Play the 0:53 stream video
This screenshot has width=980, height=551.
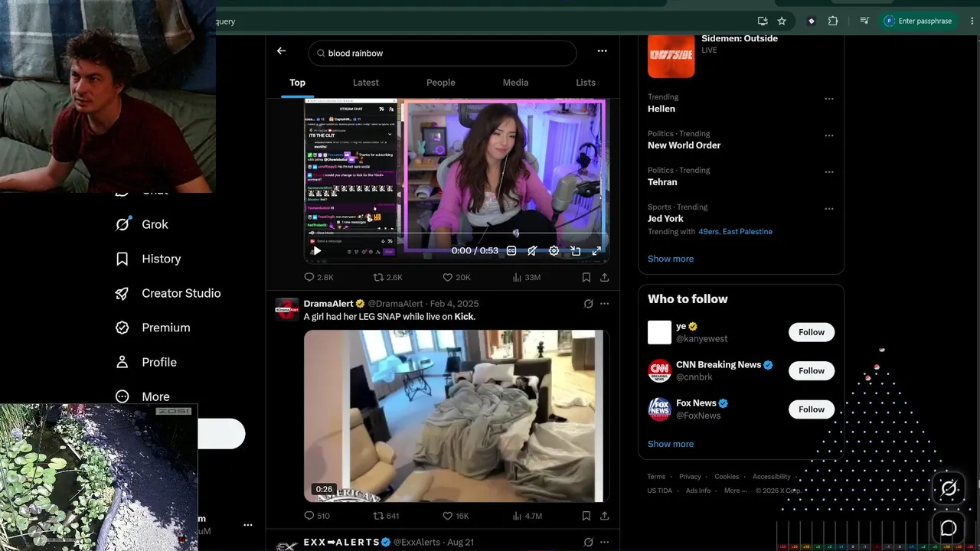coord(317,250)
